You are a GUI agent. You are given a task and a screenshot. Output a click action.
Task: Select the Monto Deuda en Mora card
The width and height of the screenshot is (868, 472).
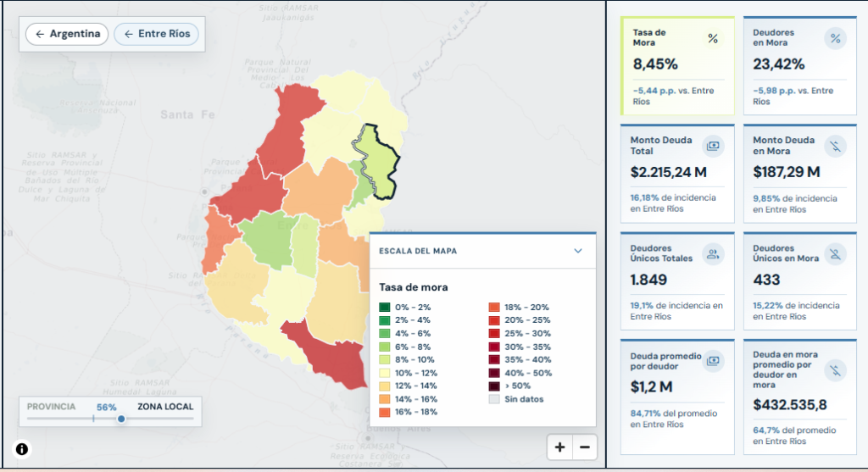pyautogui.click(x=800, y=174)
